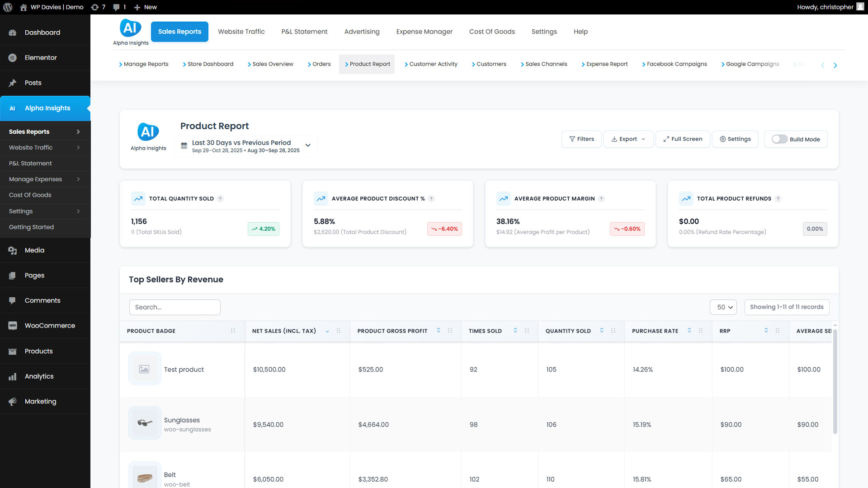Viewport: 868px width, 488px height.
Task: Click the product Search field
Action: 175,307
